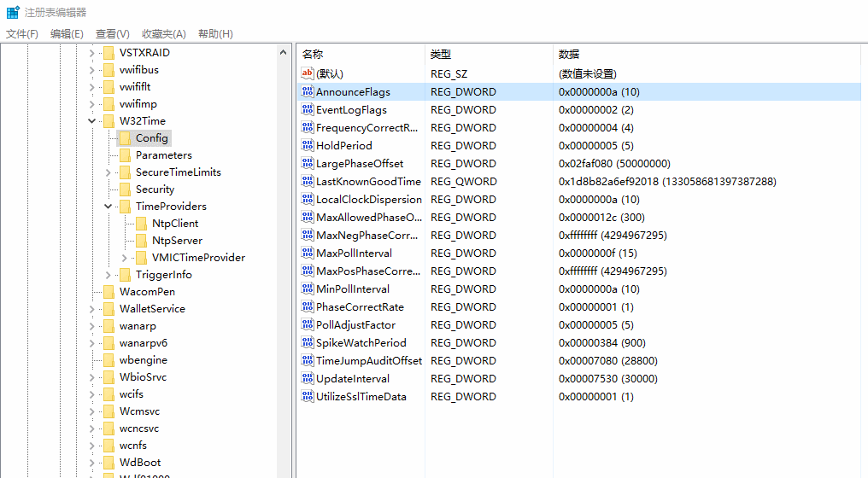Screen dimensions: 868x478
Task: Select the FrequencyCorrectR... value name
Action: (367, 128)
